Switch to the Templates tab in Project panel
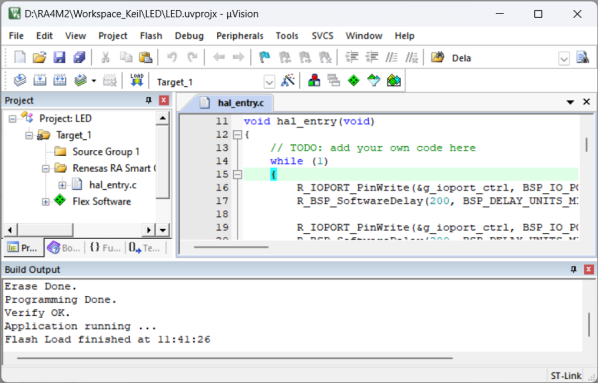 (x=145, y=248)
